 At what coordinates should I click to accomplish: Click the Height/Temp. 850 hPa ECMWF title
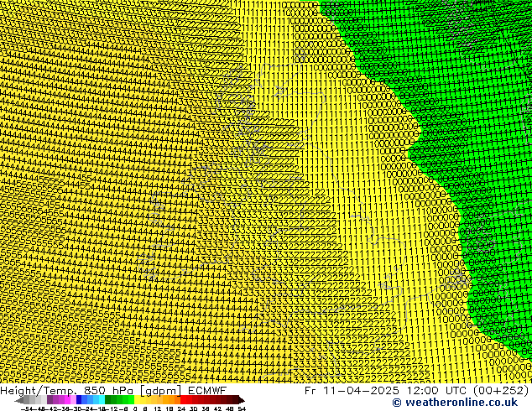[x=113, y=390]
